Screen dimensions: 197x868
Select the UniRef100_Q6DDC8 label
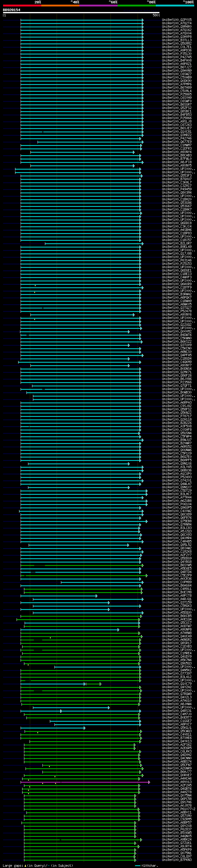click(x=176, y=223)
